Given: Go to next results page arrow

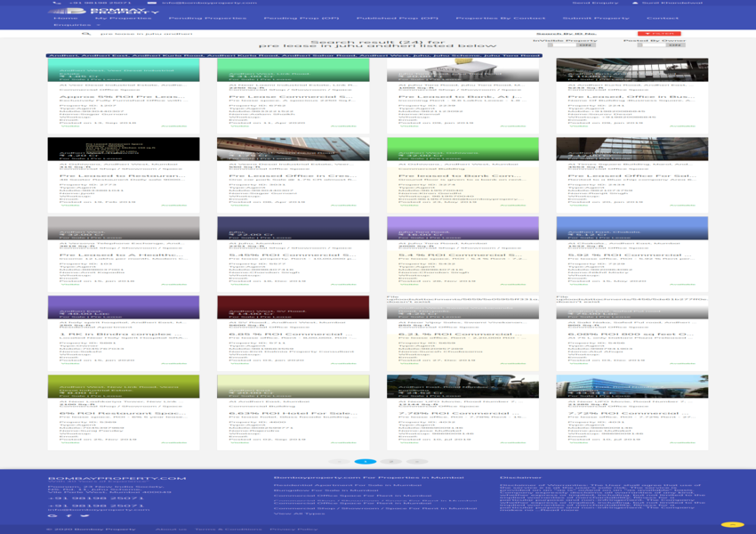Looking at the screenshot, I should pos(415,462).
